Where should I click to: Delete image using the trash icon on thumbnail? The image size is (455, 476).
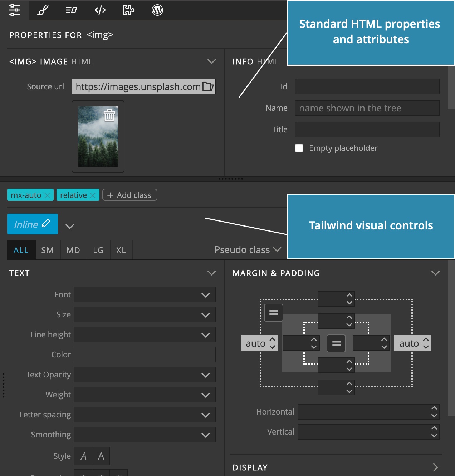[109, 115]
